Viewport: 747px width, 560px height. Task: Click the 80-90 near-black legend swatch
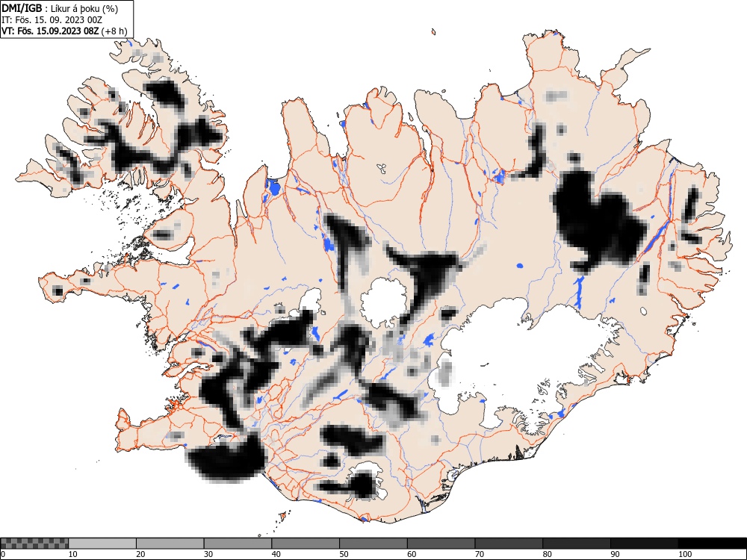pos(577,544)
